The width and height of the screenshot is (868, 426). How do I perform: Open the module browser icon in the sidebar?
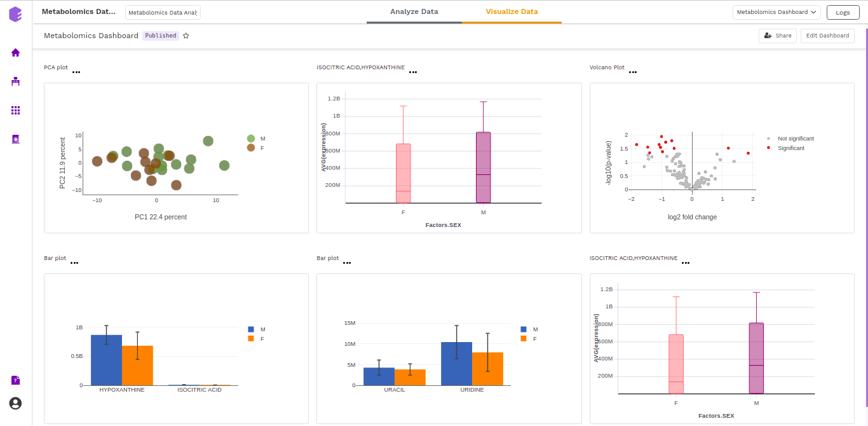click(15, 139)
